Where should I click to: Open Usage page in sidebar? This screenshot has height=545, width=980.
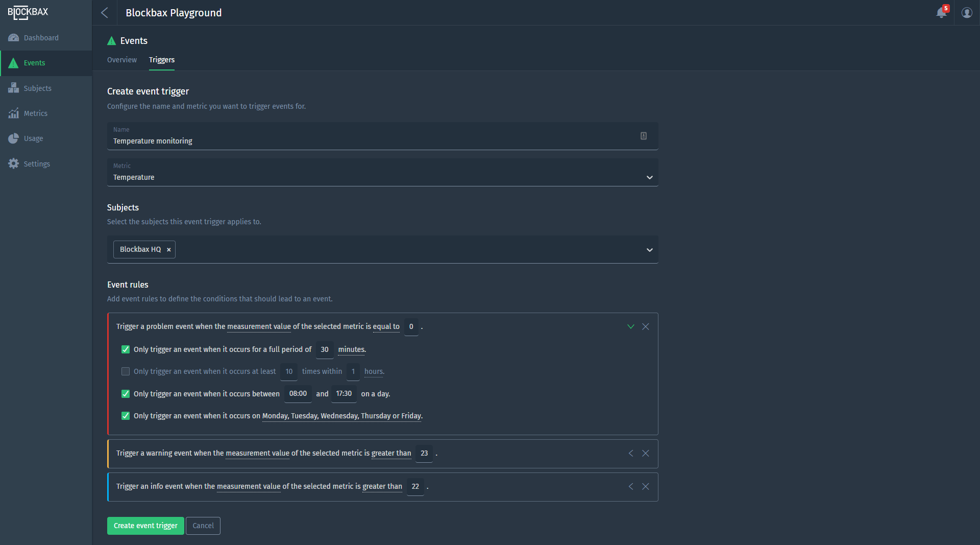coord(33,138)
